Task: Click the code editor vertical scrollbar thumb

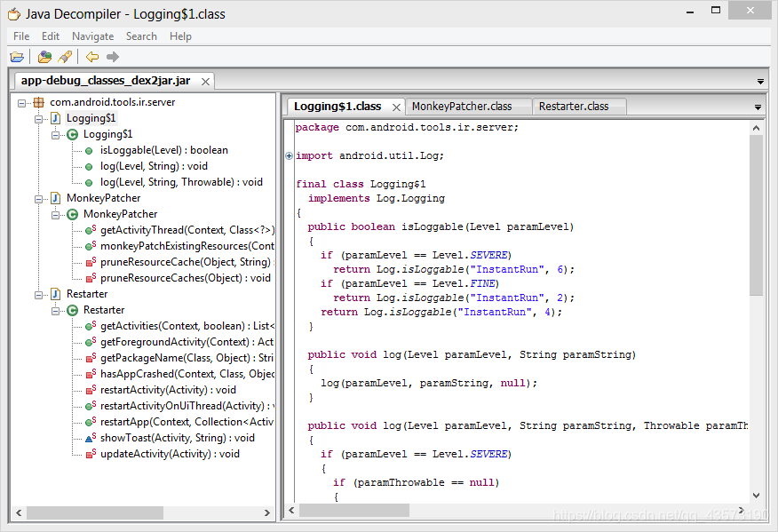Action: [x=756, y=215]
